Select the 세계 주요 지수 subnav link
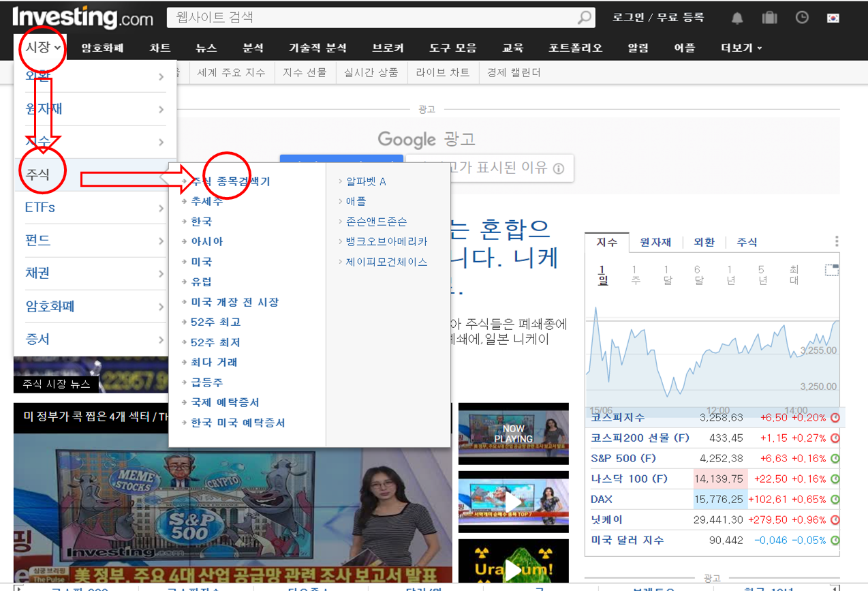Image resolution: width=868 pixels, height=591 pixels. (231, 72)
